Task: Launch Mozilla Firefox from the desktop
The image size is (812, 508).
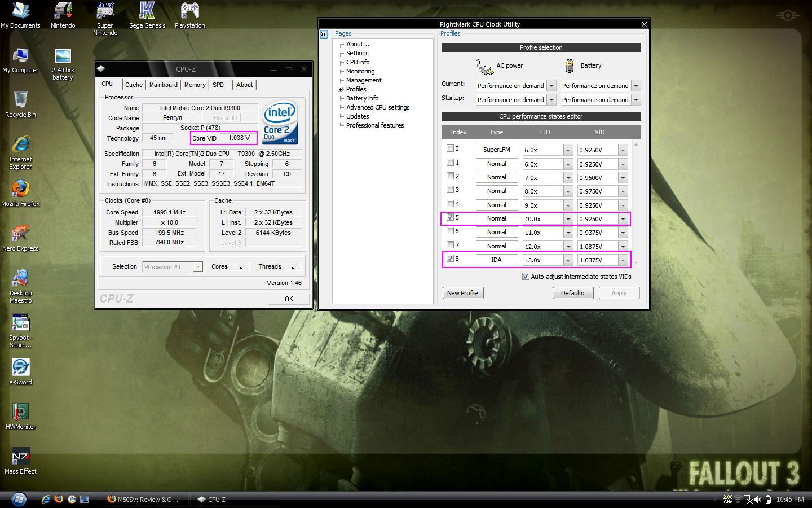Action: coord(20,194)
